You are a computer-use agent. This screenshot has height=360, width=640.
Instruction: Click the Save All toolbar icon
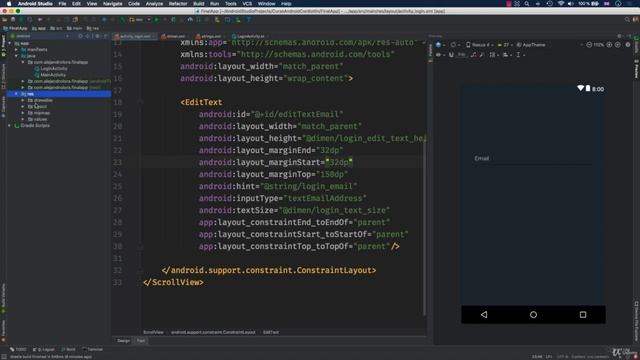click(x=13, y=20)
